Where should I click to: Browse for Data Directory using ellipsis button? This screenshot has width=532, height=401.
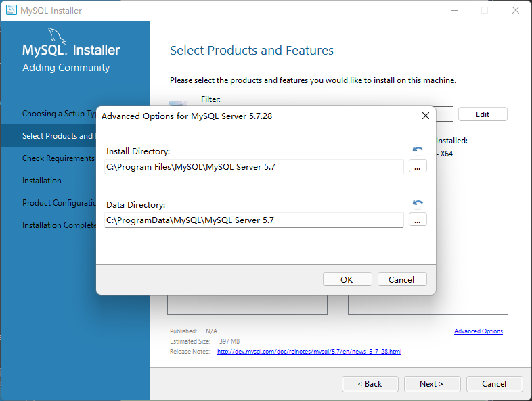coord(418,220)
